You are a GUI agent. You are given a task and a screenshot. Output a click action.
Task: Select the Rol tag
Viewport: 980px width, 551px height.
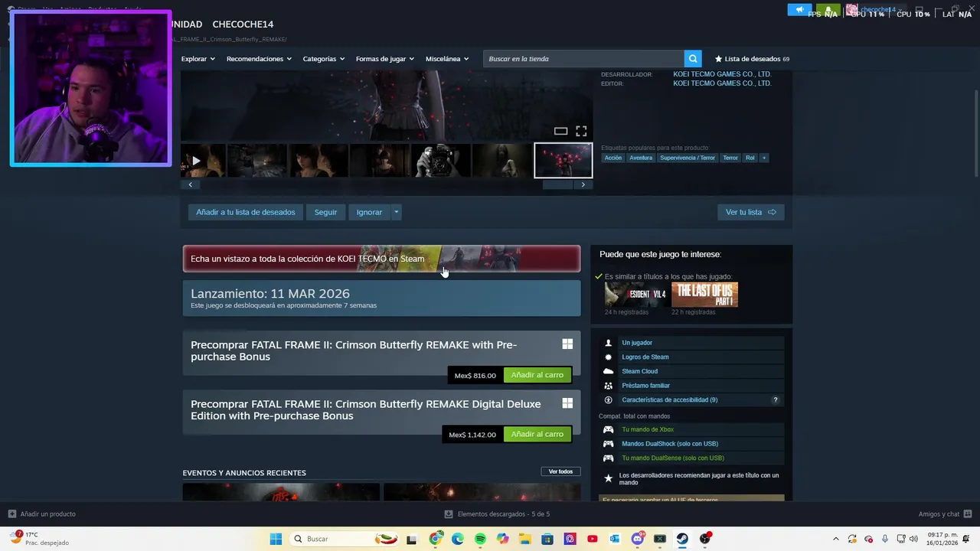(750, 158)
